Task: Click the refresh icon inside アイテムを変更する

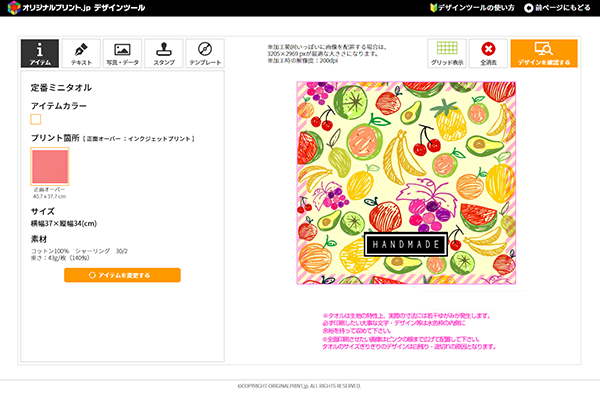Action: tap(92, 275)
